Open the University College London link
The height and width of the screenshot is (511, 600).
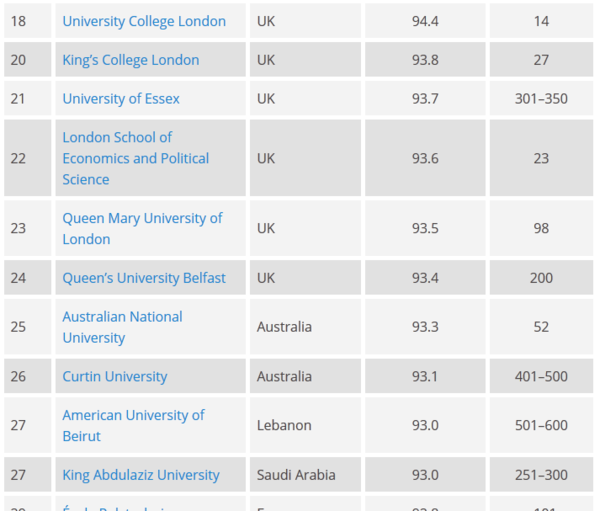pyautogui.click(x=144, y=21)
